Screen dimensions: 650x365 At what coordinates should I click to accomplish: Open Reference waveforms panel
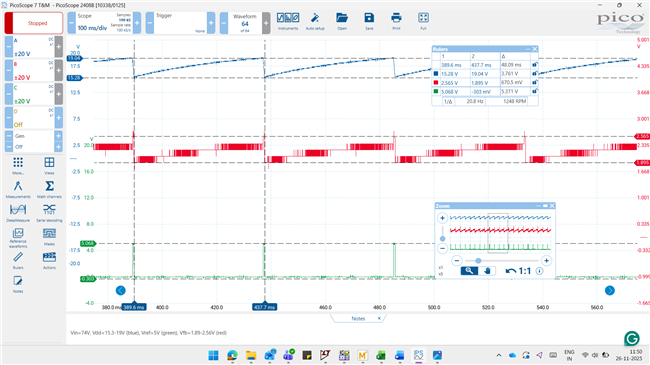coord(18,238)
